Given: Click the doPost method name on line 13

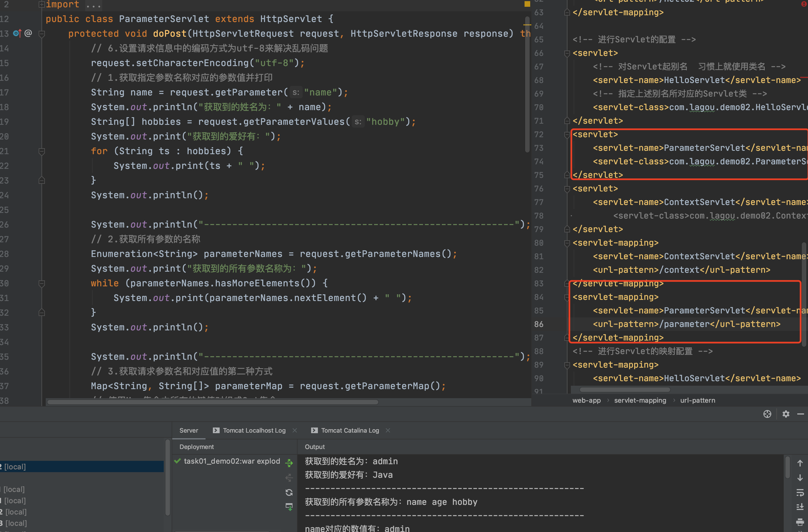Looking at the screenshot, I should point(170,34).
